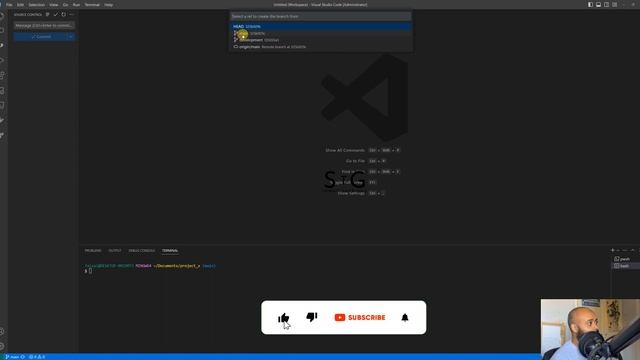Maximize the panel with the chevron icon
Image resolution: width=640 pixels, height=360 pixels.
point(633,250)
